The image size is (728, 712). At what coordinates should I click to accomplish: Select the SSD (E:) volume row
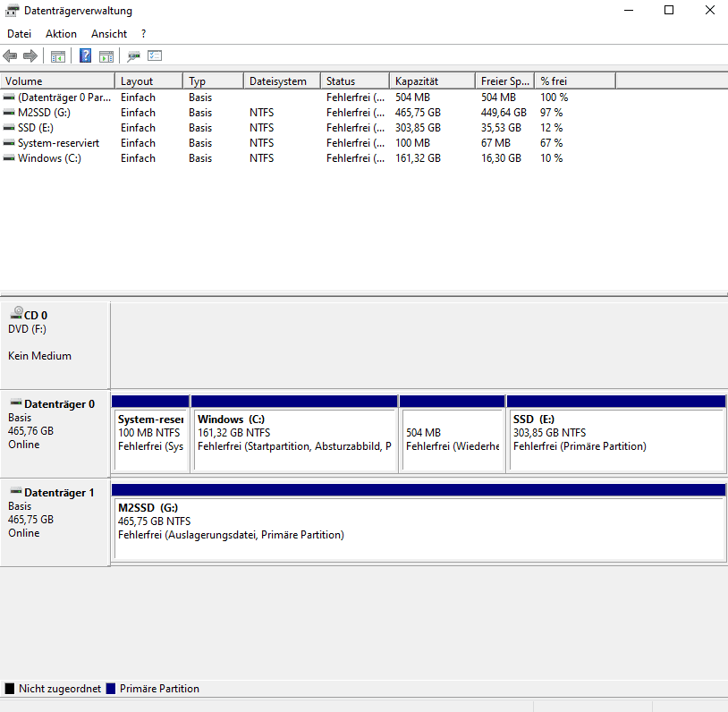point(308,128)
